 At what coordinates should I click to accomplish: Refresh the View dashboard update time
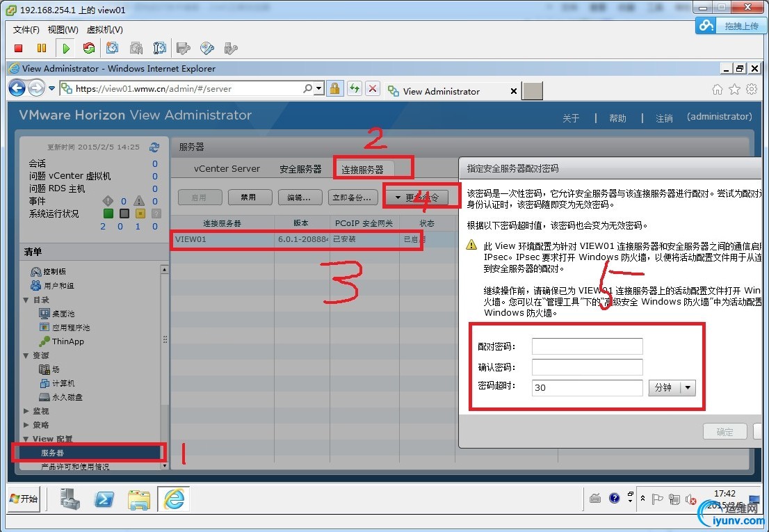154,147
